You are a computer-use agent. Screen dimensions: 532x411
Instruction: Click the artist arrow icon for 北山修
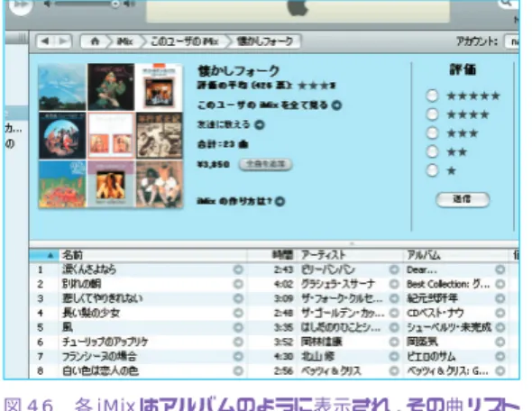[394, 356]
